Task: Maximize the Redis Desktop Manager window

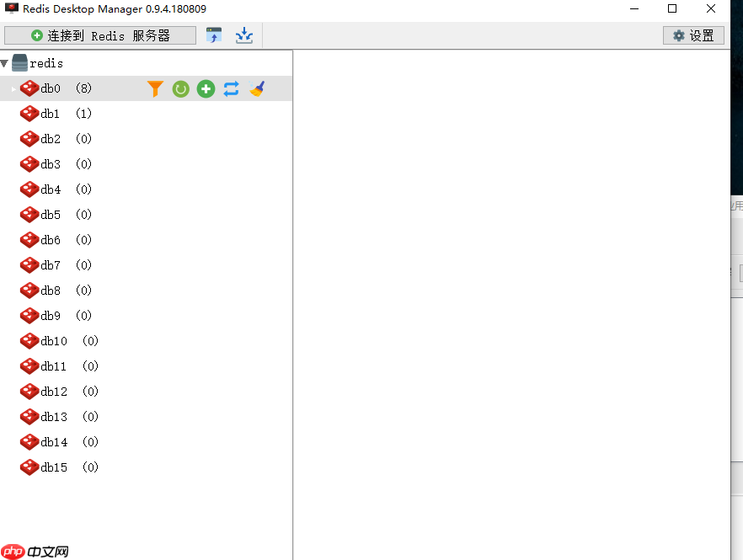Action: [672, 8]
